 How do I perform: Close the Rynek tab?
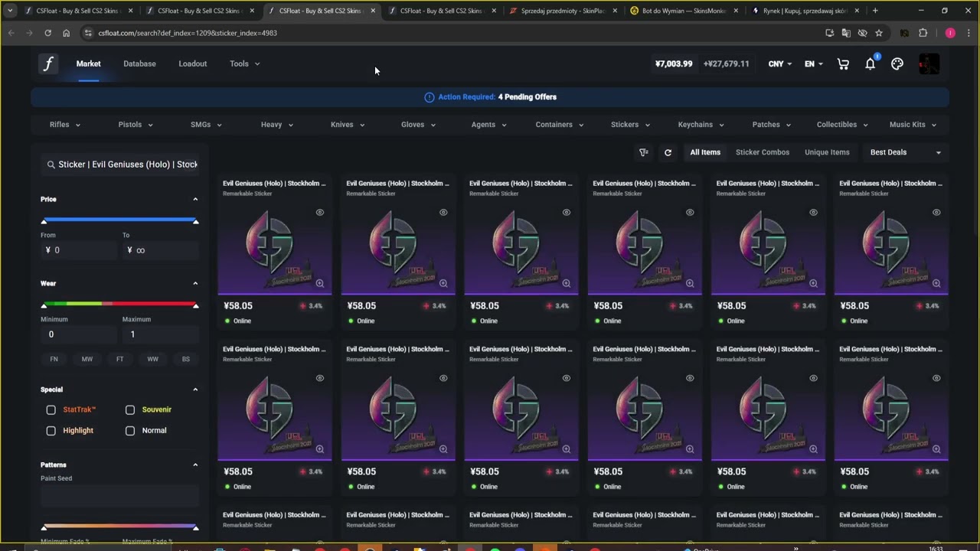coord(857,11)
